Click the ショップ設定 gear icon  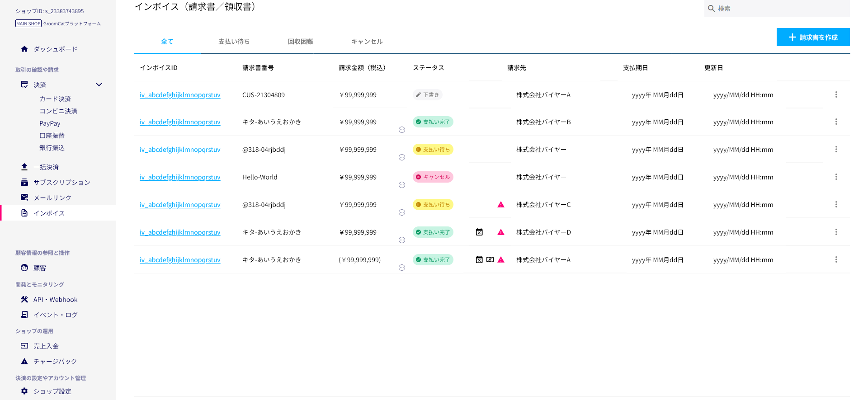coord(24,391)
